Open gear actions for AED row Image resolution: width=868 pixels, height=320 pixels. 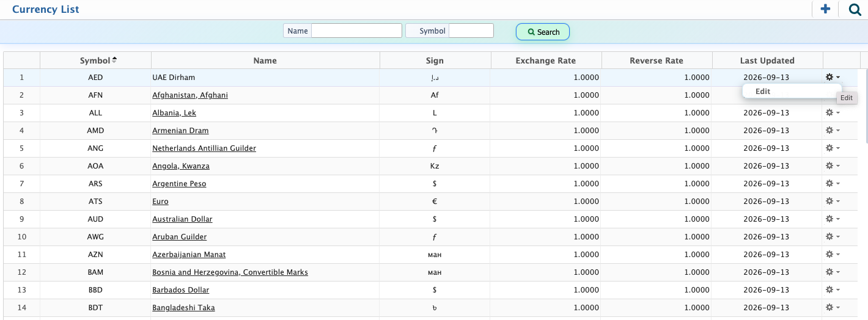(833, 77)
